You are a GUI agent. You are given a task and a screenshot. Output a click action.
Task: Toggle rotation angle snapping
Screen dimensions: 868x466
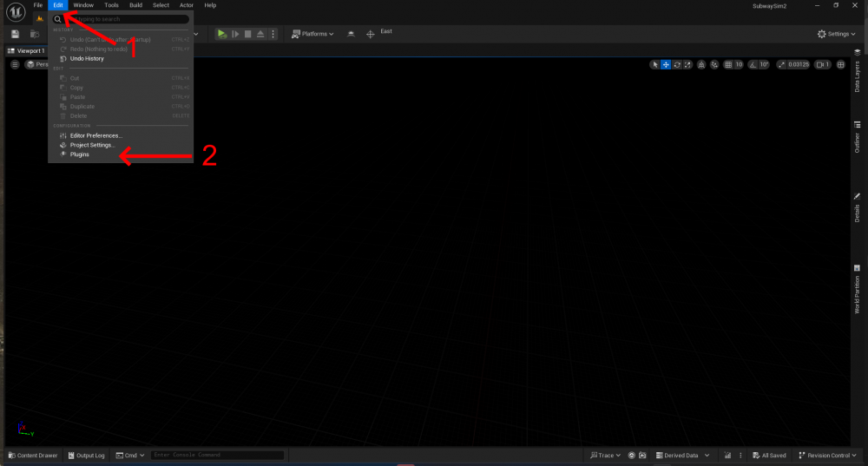pyautogui.click(x=753, y=64)
